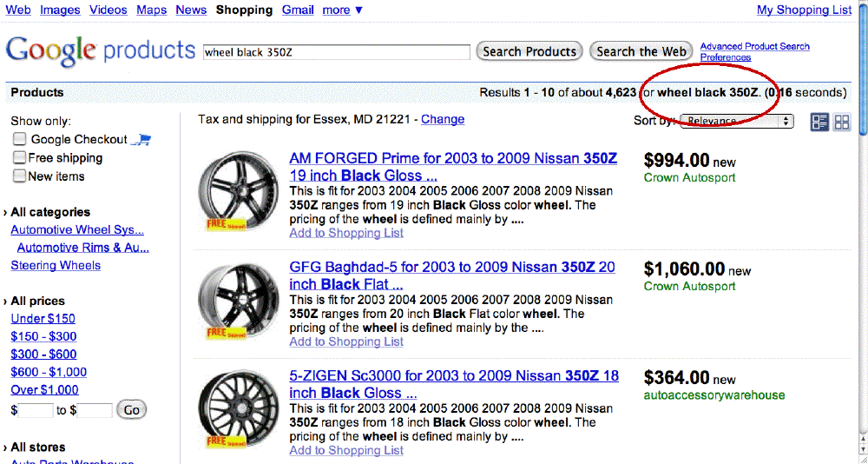Check the Free shipping filter

19,157
